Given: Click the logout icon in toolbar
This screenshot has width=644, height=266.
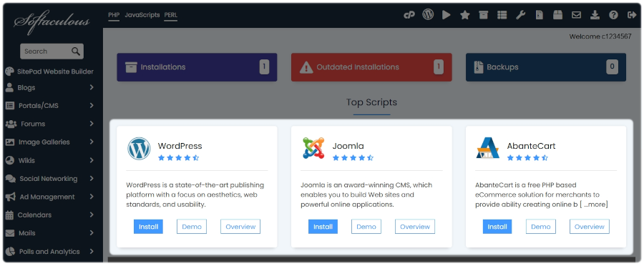Looking at the screenshot, I should coord(632,15).
